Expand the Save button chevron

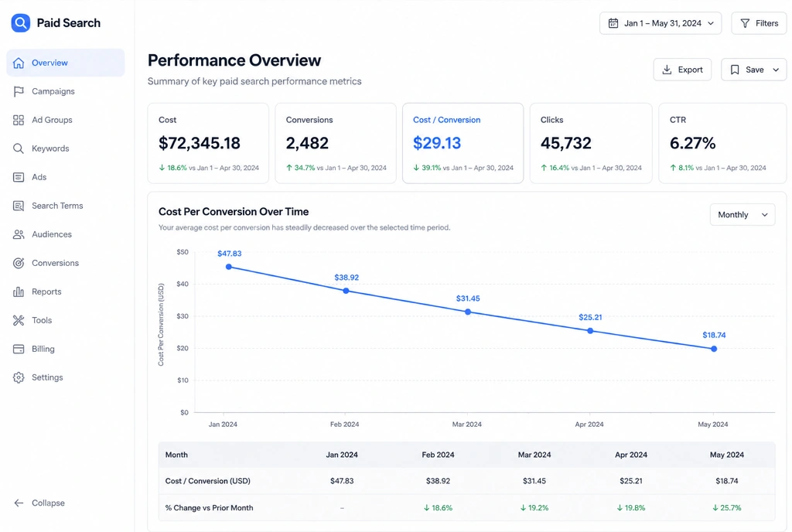pos(776,70)
